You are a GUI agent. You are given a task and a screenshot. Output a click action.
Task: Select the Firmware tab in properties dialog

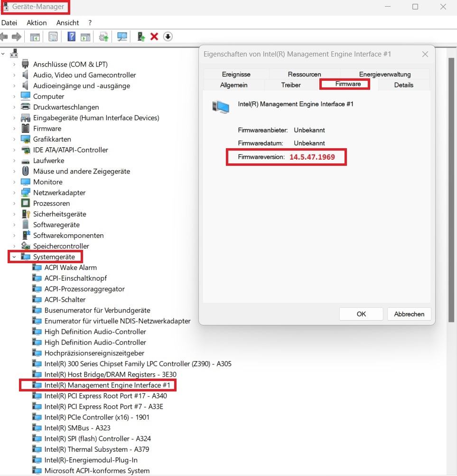(x=348, y=84)
